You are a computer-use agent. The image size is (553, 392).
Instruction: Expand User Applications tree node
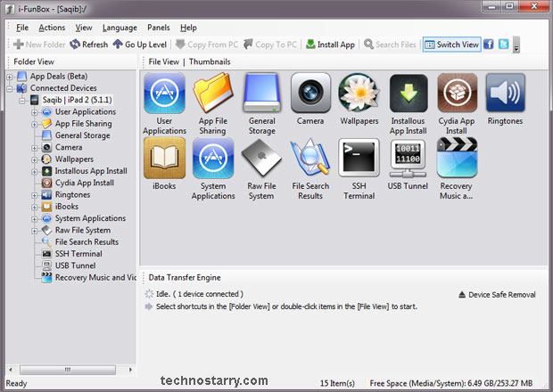pos(35,113)
